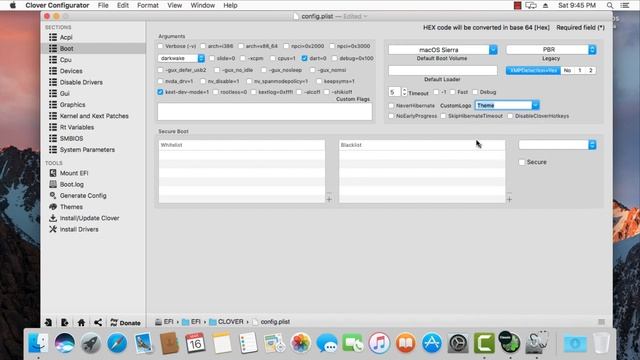Select XMPDetection Yes segment
This screenshot has width=640, height=360.
[533, 71]
